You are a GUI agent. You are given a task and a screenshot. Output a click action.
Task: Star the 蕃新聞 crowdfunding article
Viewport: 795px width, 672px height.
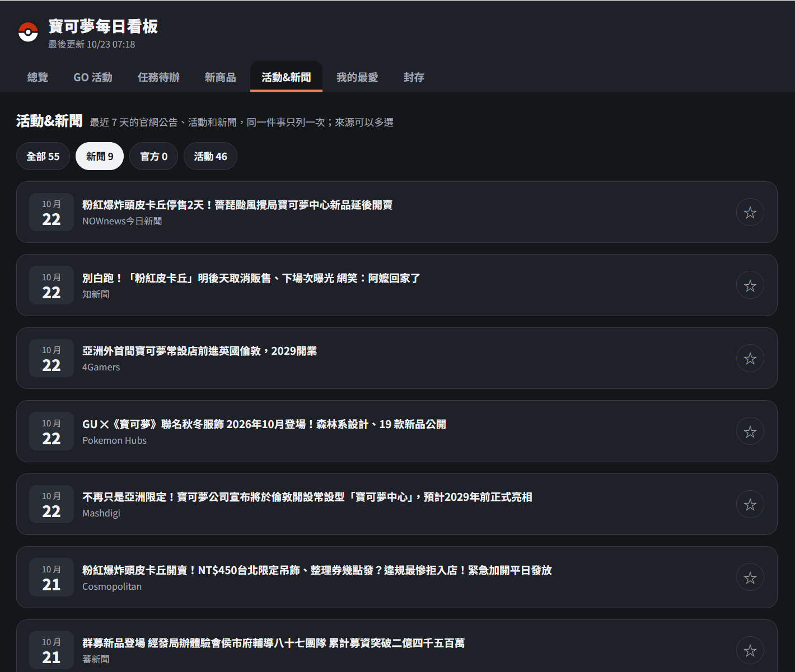(750, 651)
